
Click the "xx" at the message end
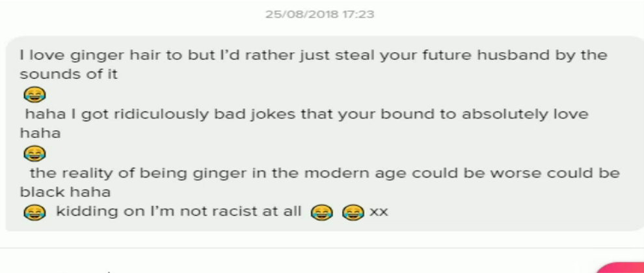[379, 212]
